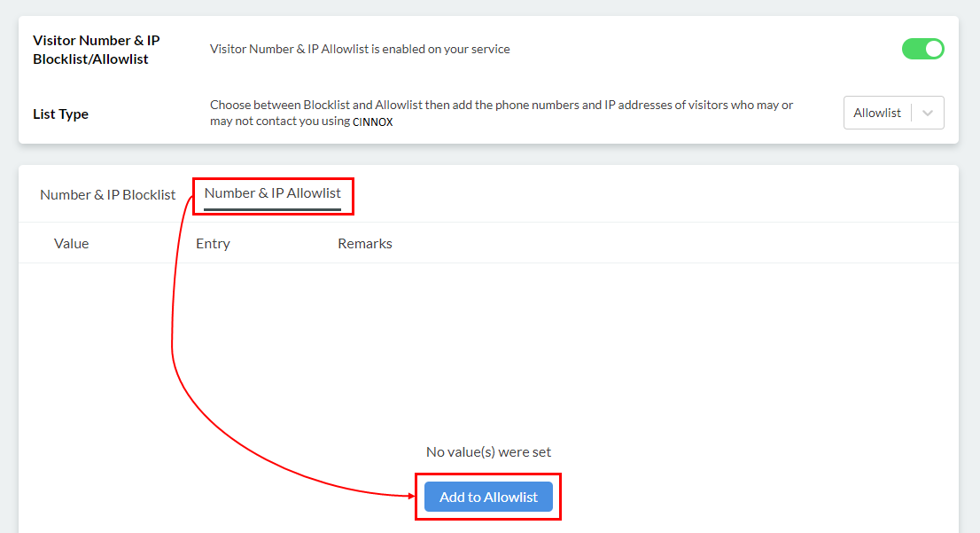Click the Entry column header
The height and width of the screenshot is (533, 980).
coord(213,243)
